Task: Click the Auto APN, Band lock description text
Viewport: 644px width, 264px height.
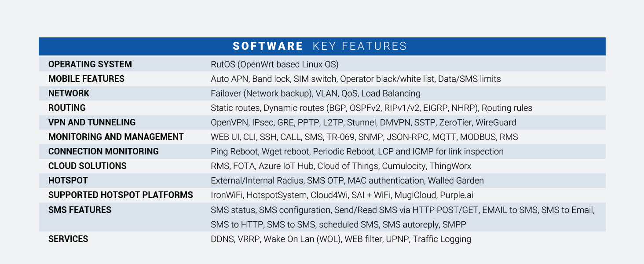Action: [x=355, y=79]
